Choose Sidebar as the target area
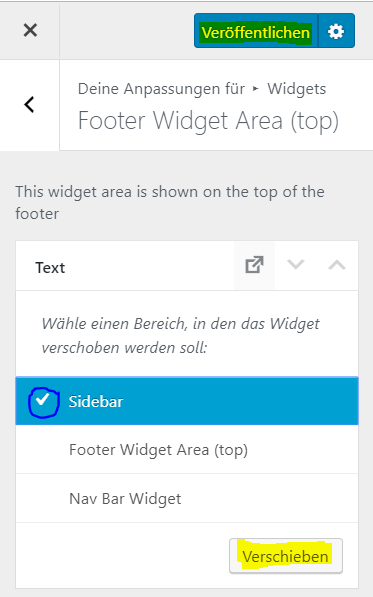The image size is (373, 597). coord(187,401)
